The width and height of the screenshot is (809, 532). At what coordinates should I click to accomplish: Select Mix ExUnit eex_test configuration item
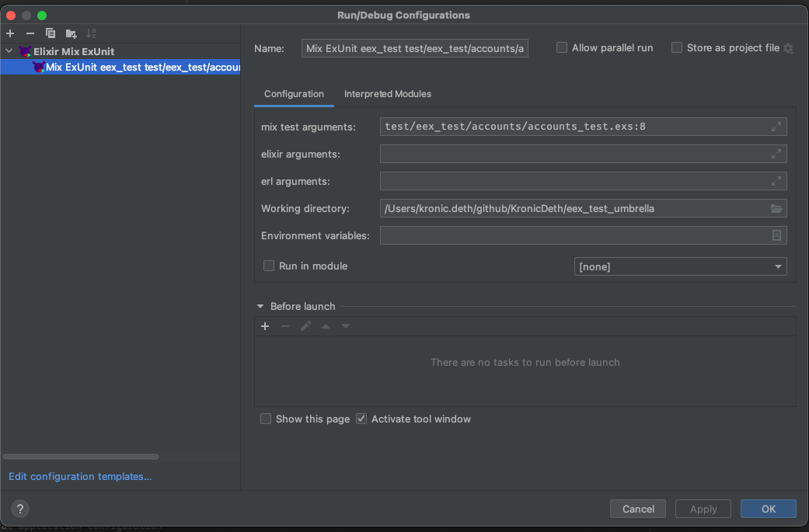click(120, 67)
